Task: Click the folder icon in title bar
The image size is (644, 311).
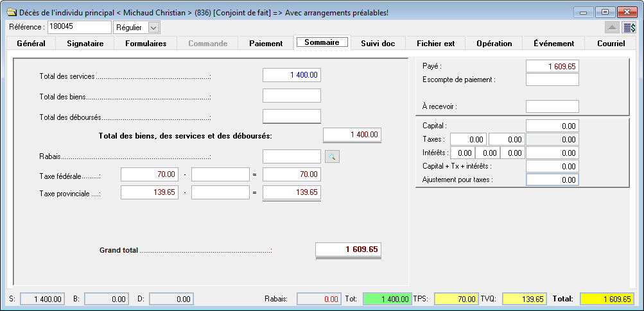Action: [x=11, y=12]
